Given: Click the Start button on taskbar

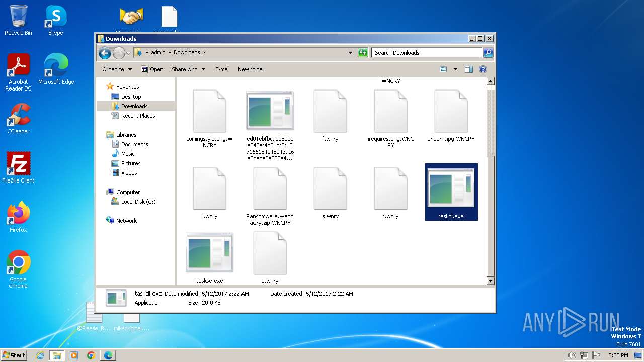Looking at the screenshot, I should (14, 355).
